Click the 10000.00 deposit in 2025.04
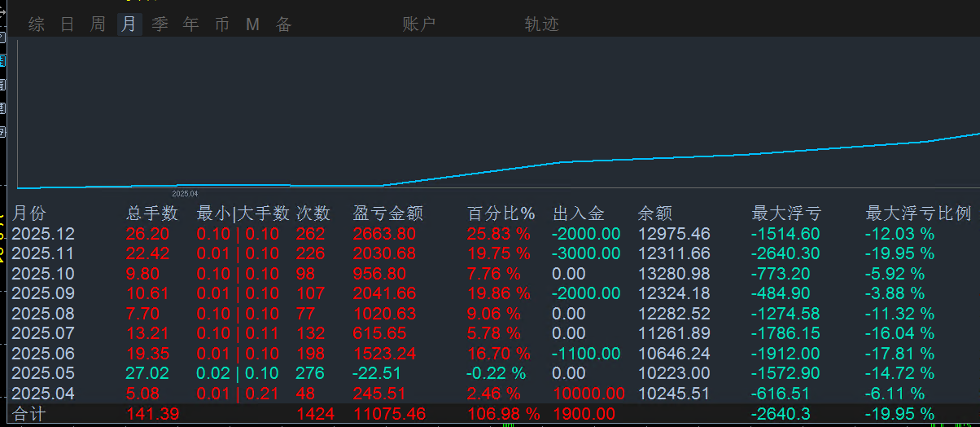 (x=589, y=394)
